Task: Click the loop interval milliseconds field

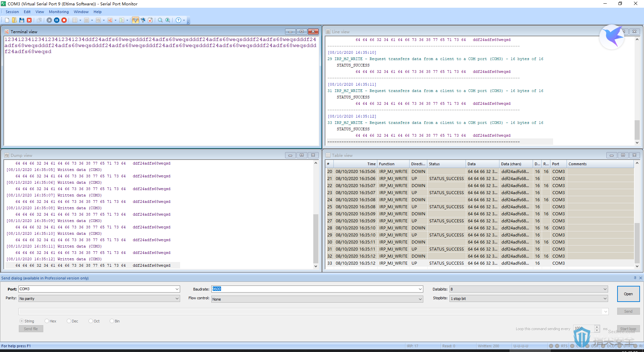Action: [584, 328]
